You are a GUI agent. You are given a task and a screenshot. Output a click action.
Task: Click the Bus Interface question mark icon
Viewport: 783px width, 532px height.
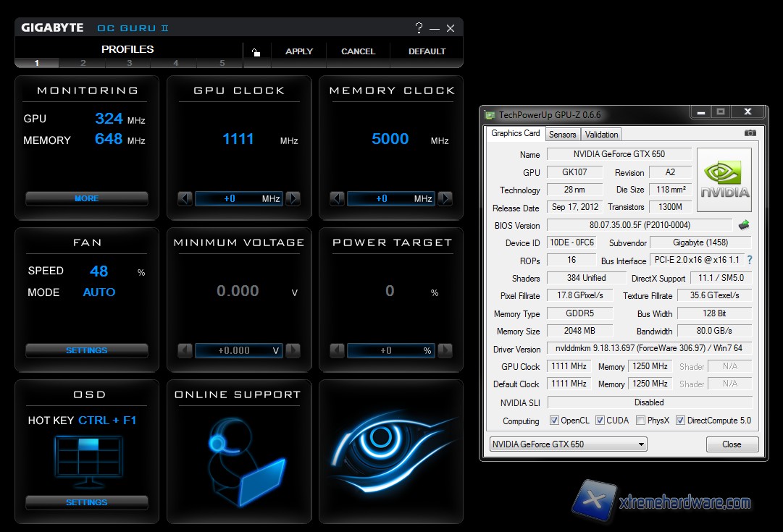coord(749,261)
